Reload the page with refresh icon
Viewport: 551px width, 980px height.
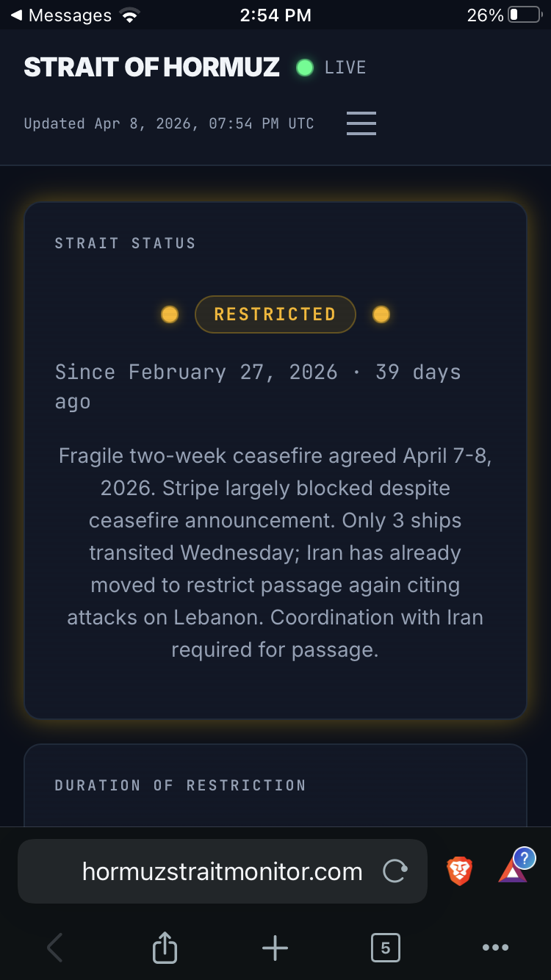(395, 871)
